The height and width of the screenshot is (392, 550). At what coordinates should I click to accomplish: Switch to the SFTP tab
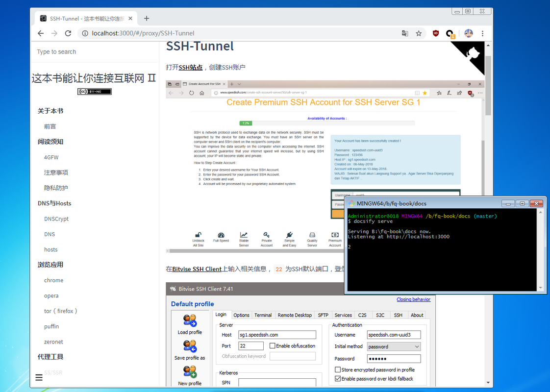coord(323,315)
